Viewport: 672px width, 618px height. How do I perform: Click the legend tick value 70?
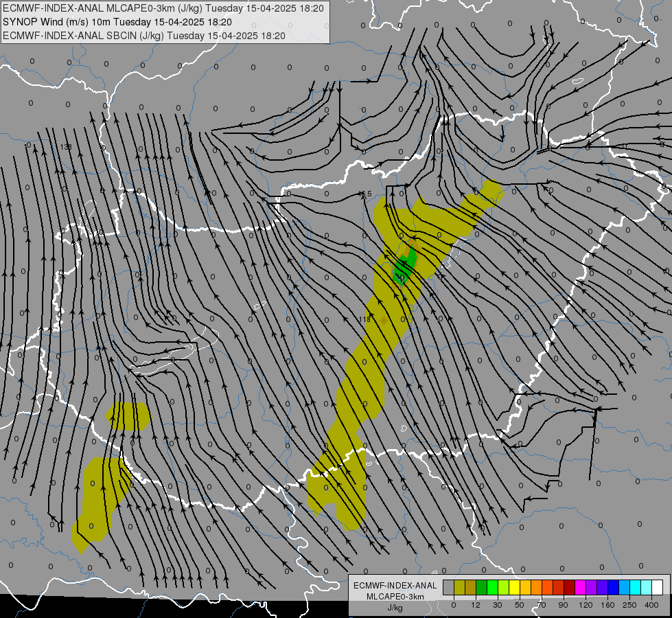click(542, 605)
